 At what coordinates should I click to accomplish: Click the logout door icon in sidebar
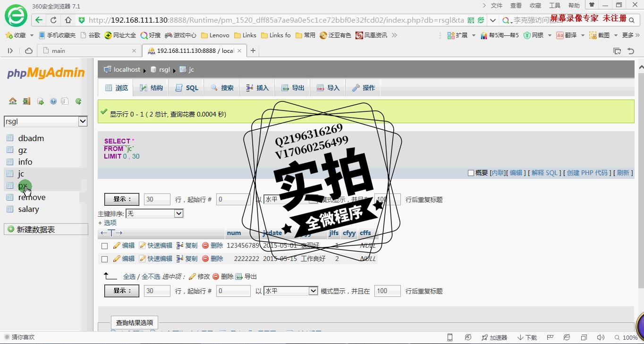(27, 101)
